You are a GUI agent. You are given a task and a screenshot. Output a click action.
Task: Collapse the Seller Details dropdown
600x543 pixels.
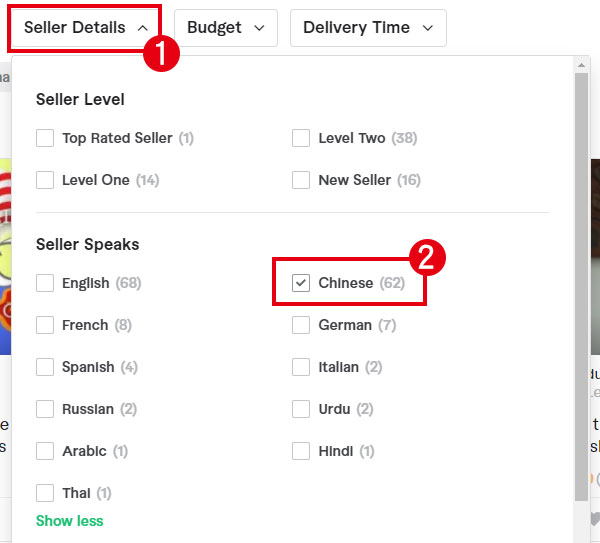[85, 28]
